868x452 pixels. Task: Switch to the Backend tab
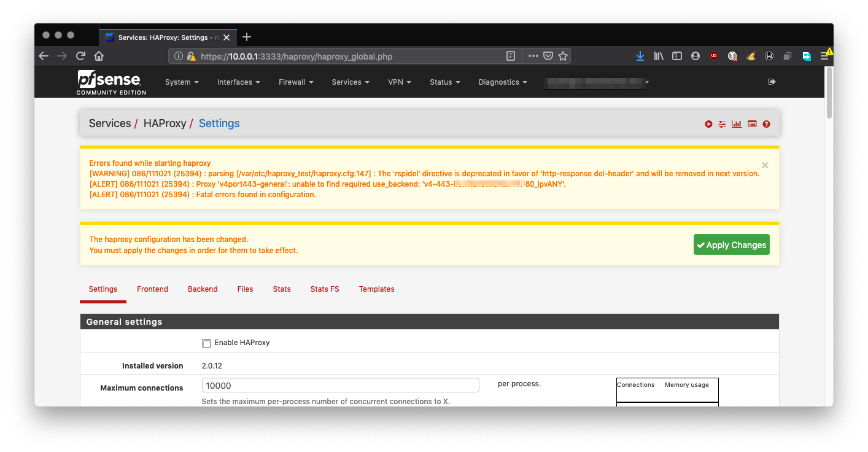pyautogui.click(x=203, y=289)
